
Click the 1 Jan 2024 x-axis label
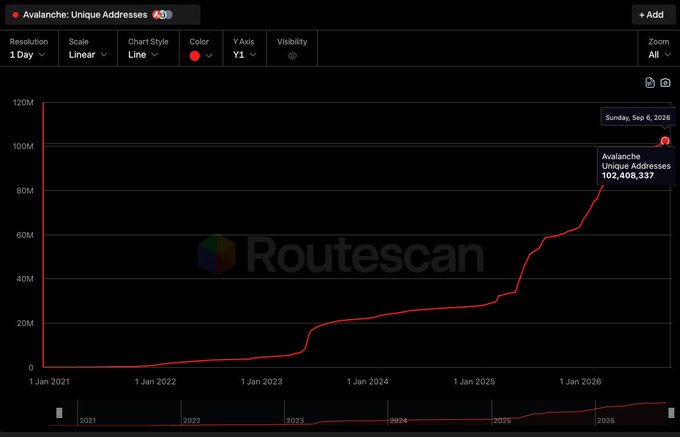368,382
